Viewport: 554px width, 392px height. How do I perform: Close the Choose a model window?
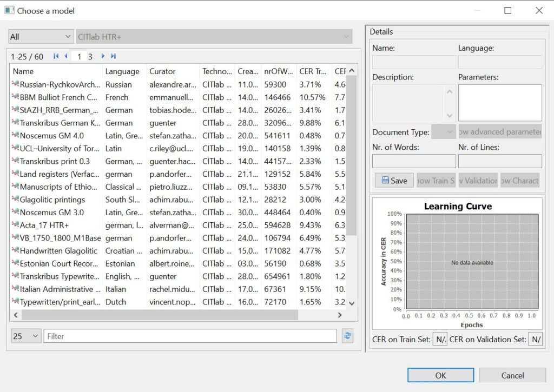(539, 10)
